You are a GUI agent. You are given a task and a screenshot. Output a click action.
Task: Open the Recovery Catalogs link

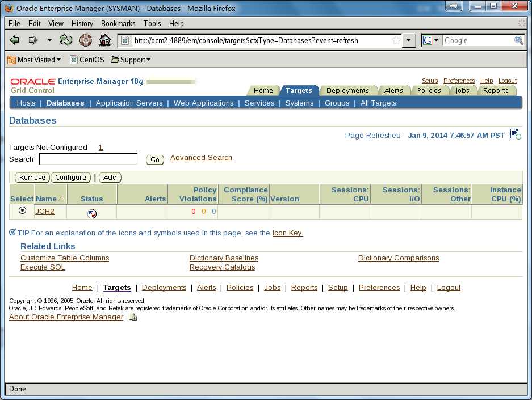[x=222, y=267]
